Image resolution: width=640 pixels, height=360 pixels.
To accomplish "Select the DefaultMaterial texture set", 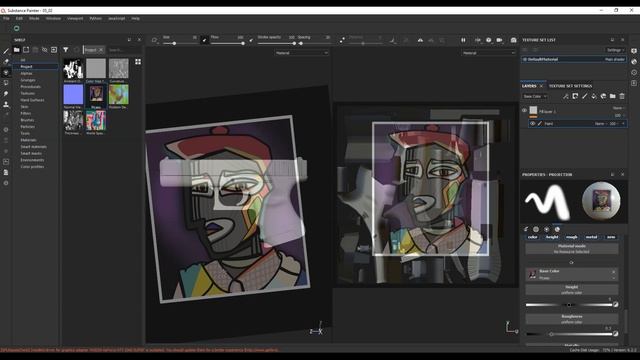I will point(573,59).
